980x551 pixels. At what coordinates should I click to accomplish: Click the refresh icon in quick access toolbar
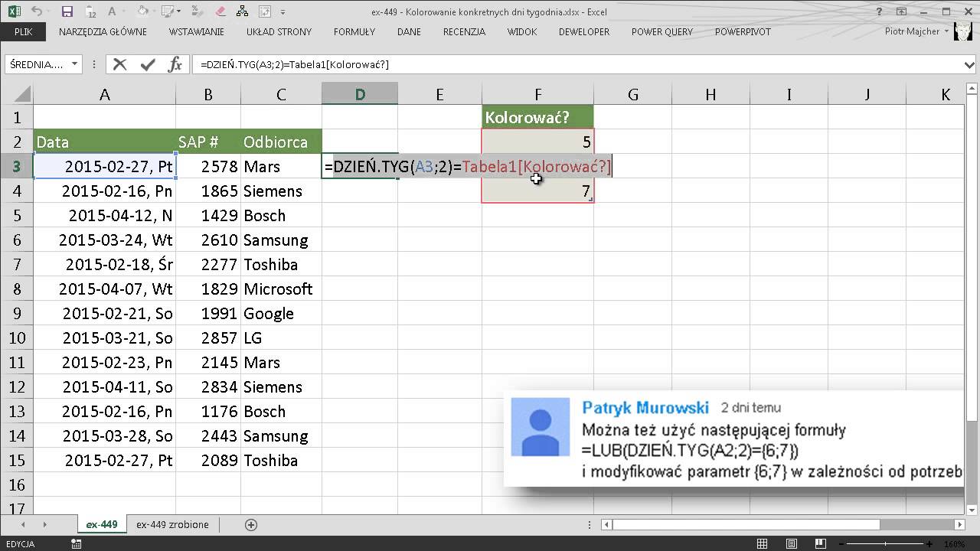point(265,11)
